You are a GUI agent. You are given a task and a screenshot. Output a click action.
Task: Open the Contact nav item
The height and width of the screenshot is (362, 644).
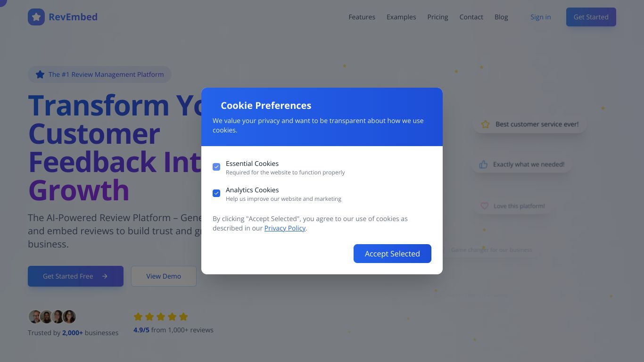point(471,17)
